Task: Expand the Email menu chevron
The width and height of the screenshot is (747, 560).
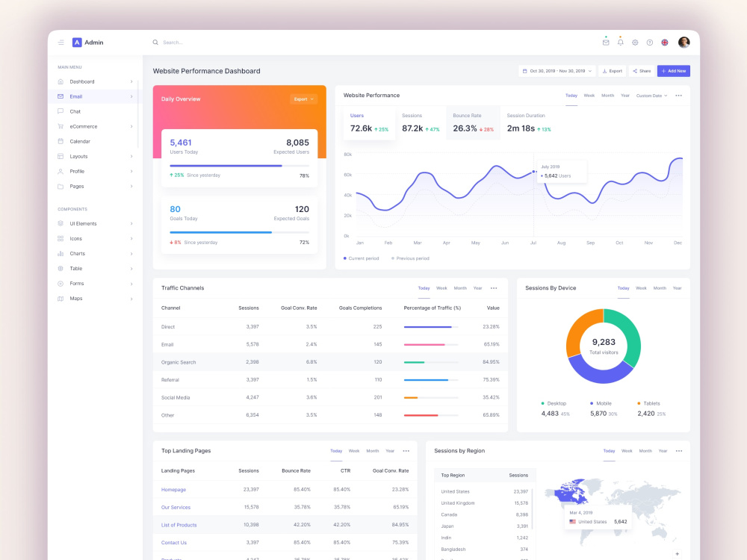Action: pyautogui.click(x=131, y=96)
